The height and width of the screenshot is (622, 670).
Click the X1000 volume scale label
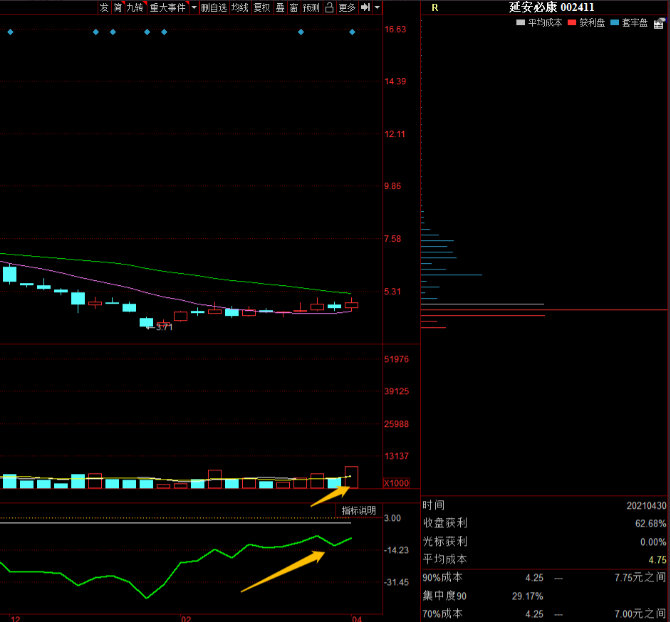[x=397, y=483]
